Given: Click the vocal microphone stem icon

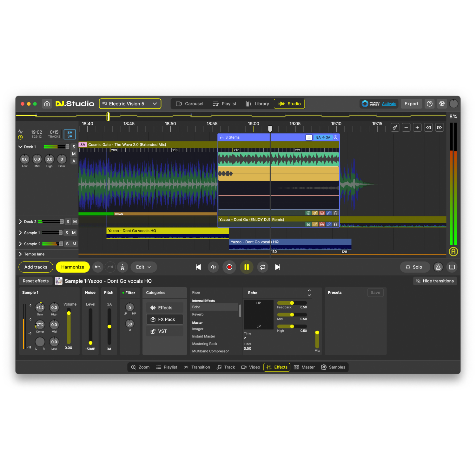Looking at the screenshot, I should [329, 213].
